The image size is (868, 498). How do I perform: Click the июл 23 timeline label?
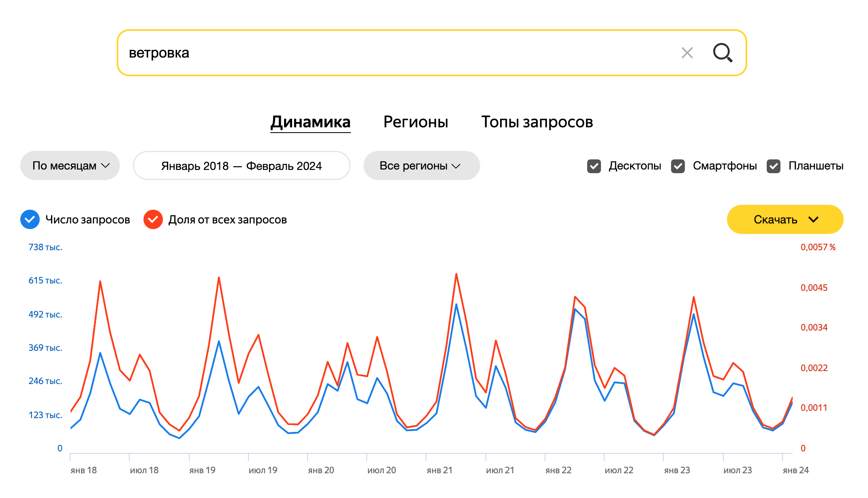(738, 470)
